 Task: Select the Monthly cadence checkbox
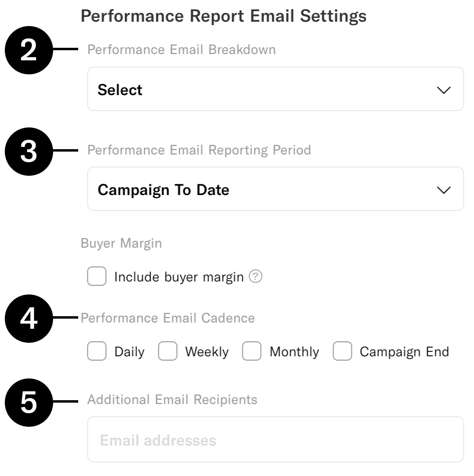pyautogui.click(x=251, y=351)
